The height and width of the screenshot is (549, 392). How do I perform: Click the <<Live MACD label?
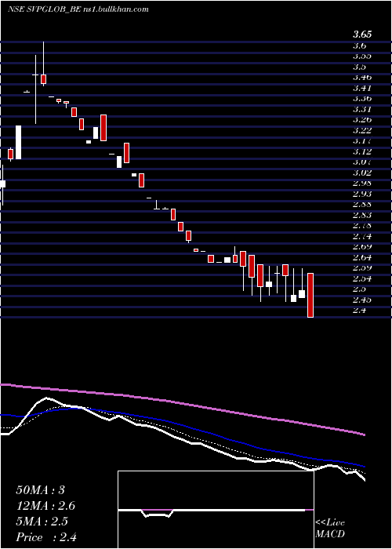pos(330,529)
